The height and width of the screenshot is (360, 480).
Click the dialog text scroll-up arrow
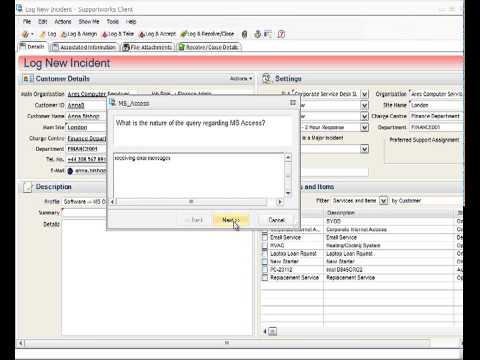(x=288, y=157)
